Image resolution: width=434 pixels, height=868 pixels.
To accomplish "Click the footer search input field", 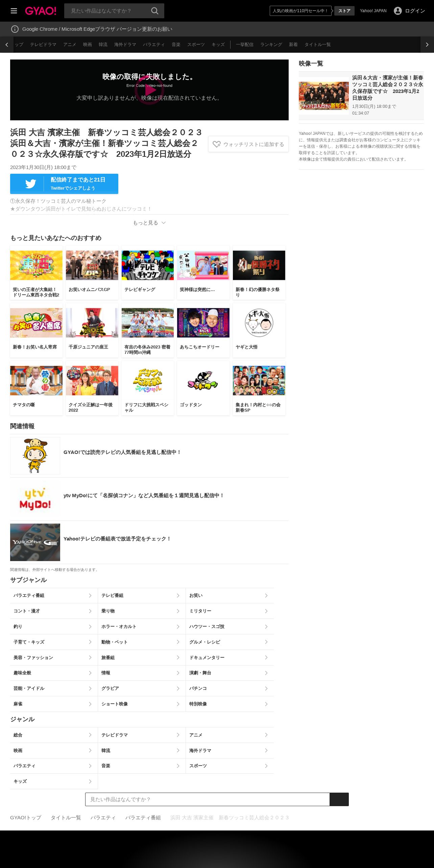I will (208, 799).
